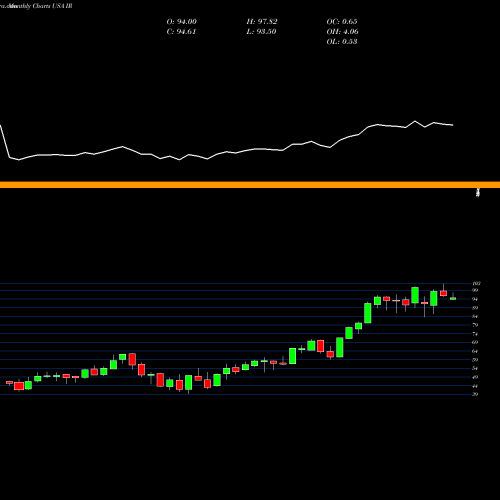Select the open value 'O: 94.00'
Viewport: 500px width, 500px height.
point(181,22)
